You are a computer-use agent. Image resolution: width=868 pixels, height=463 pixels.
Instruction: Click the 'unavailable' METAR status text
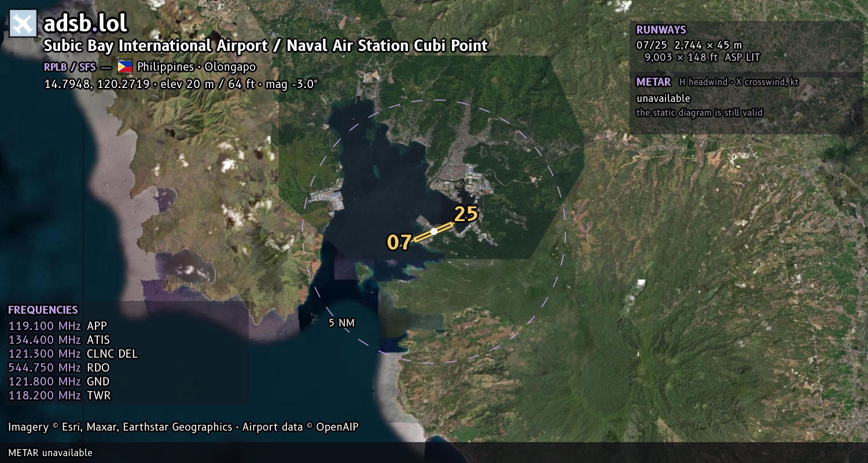point(663,98)
